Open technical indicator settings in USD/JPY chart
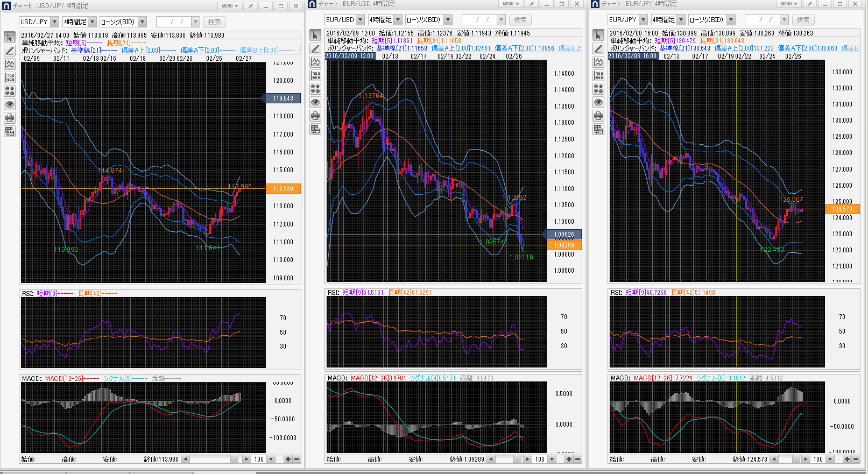Screen dimensions: 868x474 click(x=10, y=64)
